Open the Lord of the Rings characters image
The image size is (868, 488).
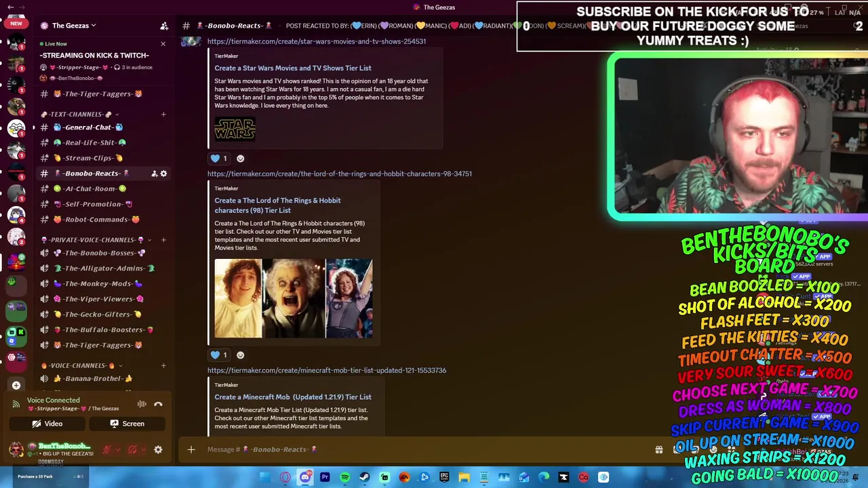pos(294,298)
